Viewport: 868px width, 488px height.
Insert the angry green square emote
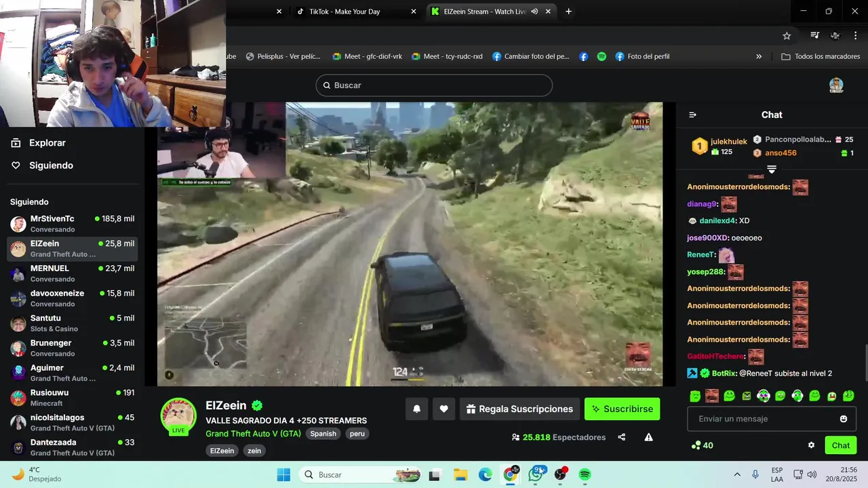(x=746, y=396)
